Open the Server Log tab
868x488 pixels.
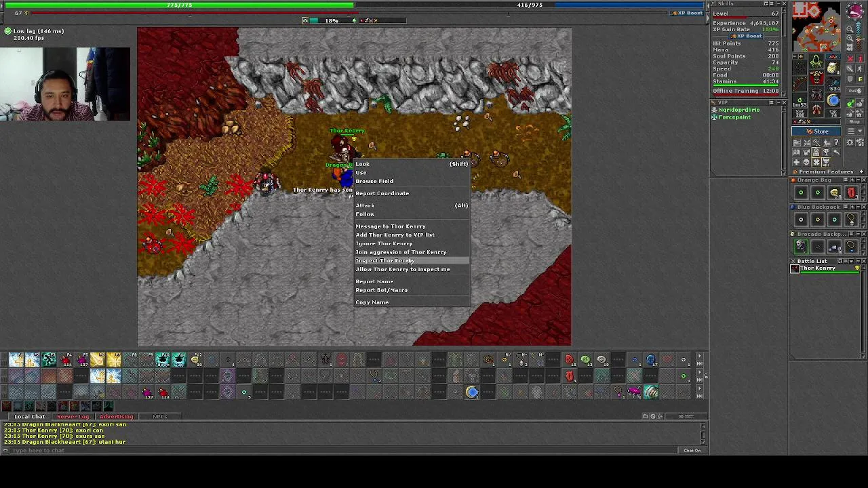click(73, 416)
